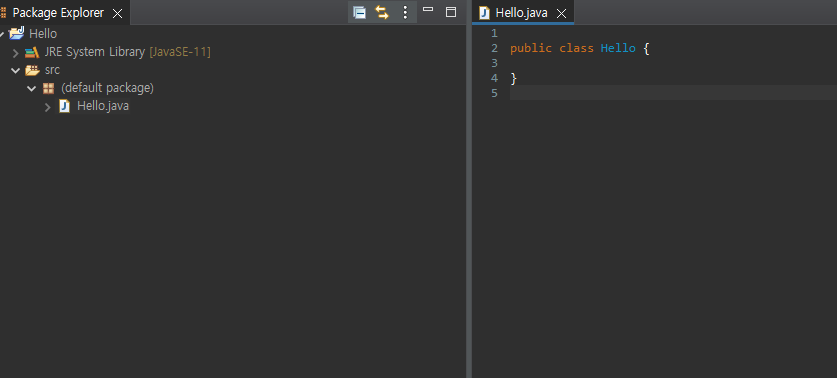Click the Java file icon on editor tab
The image size is (837, 378).
pyautogui.click(x=484, y=13)
